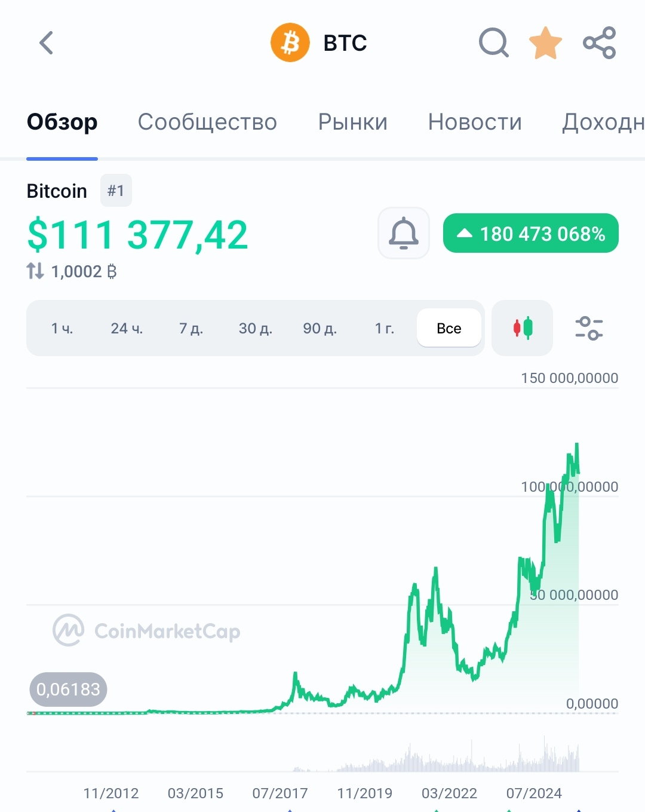Open search with magnifier icon
Image resolution: width=645 pixels, height=812 pixels.
click(x=493, y=43)
